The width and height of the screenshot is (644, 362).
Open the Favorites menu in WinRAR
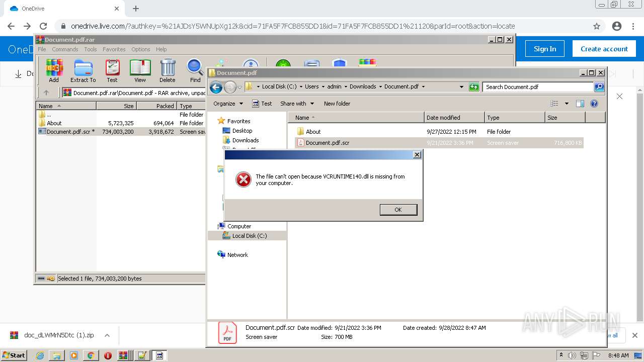(x=114, y=49)
